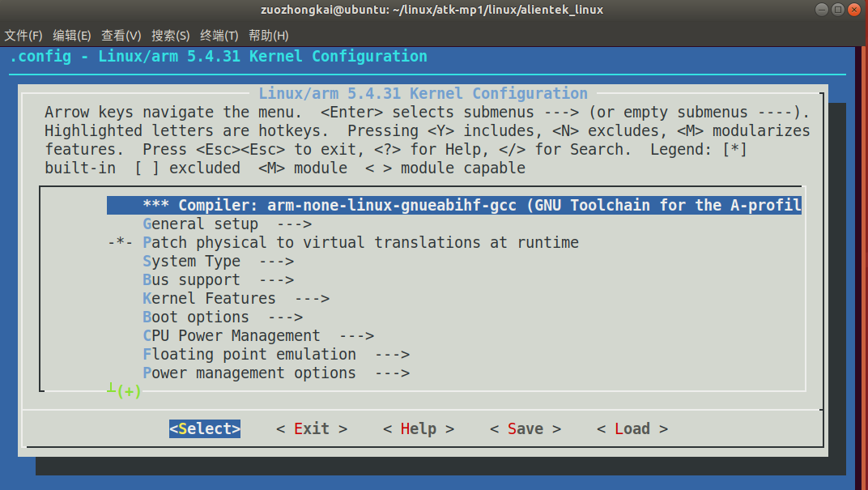Screen dimensions: 868x490
Task: Click the maximize window icon
Action: pyautogui.click(x=838, y=10)
